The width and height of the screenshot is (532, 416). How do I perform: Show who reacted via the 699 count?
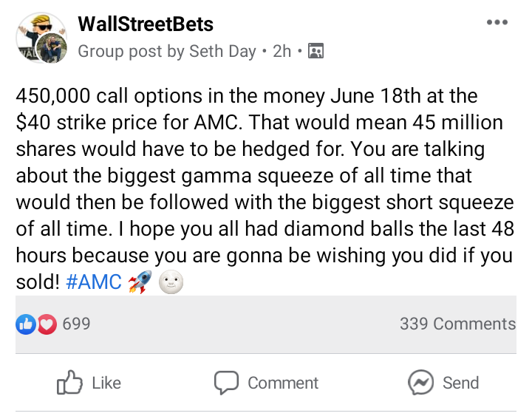76,324
